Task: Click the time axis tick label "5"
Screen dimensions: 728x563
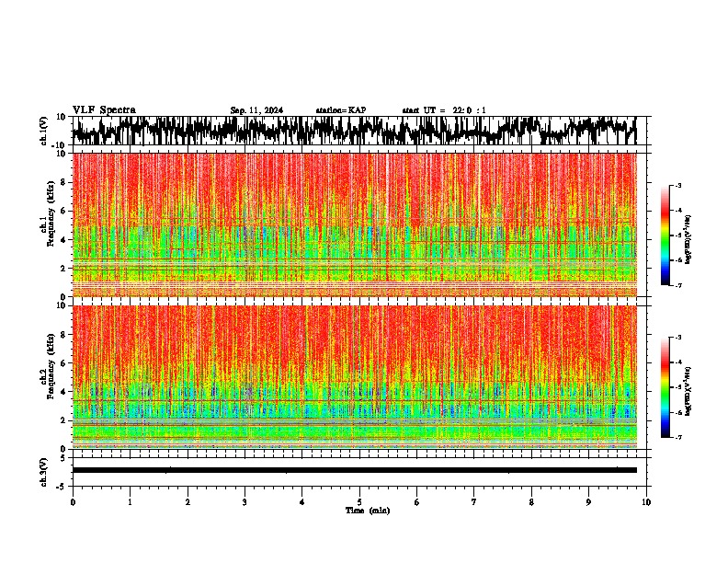Action: click(x=359, y=502)
